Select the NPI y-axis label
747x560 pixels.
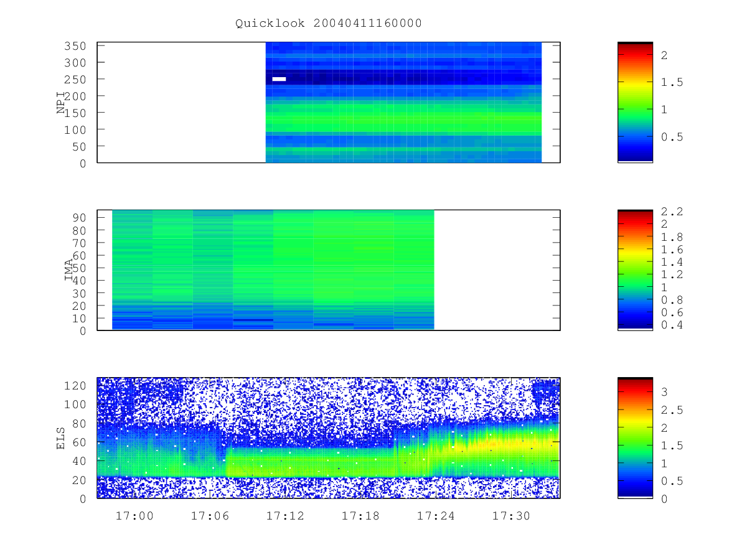click(x=61, y=103)
